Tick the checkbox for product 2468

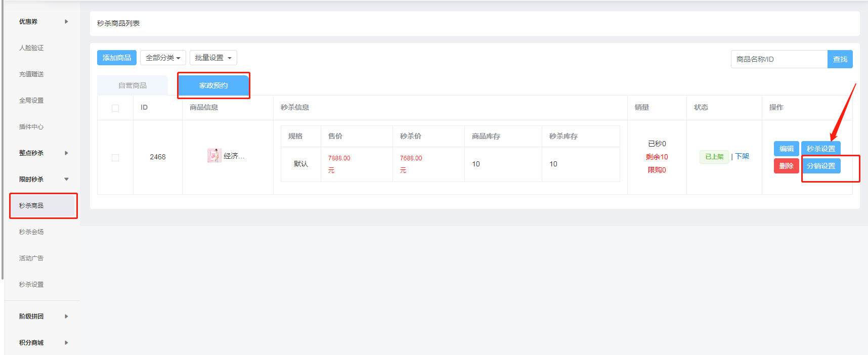[x=115, y=158]
